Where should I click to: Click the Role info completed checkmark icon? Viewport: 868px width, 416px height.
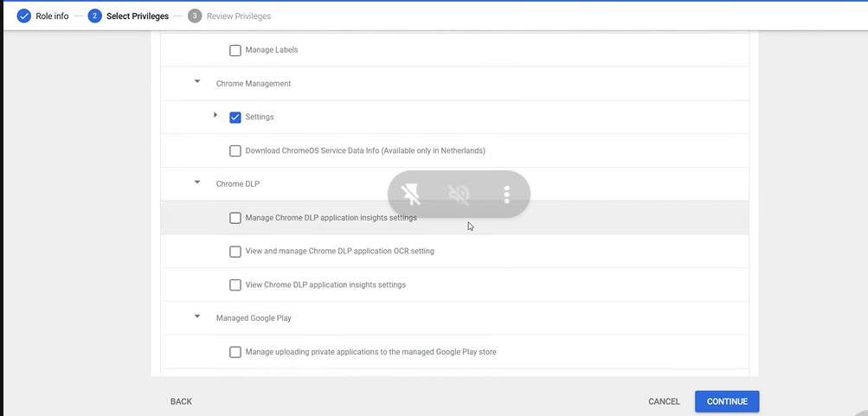point(24,16)
